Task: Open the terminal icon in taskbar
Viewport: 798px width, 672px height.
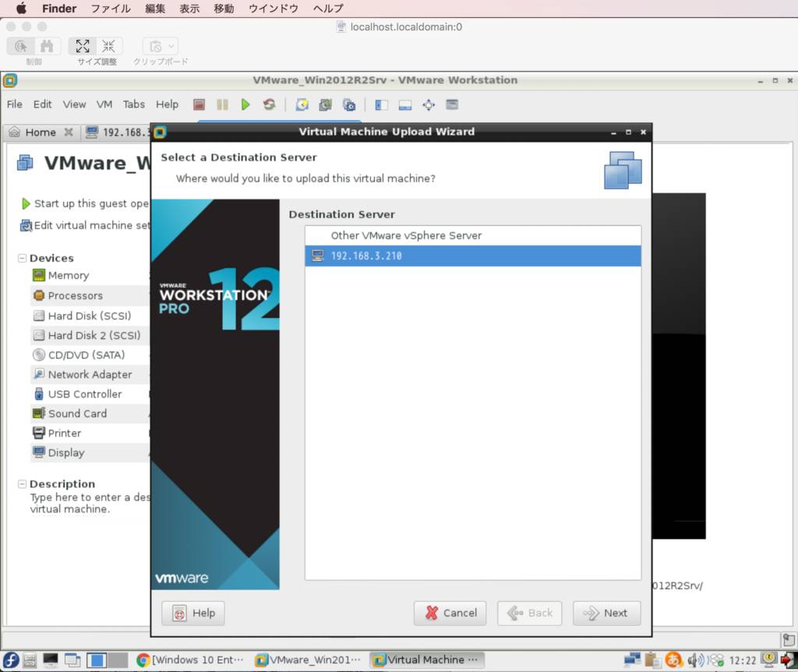Action: [51, 660]
